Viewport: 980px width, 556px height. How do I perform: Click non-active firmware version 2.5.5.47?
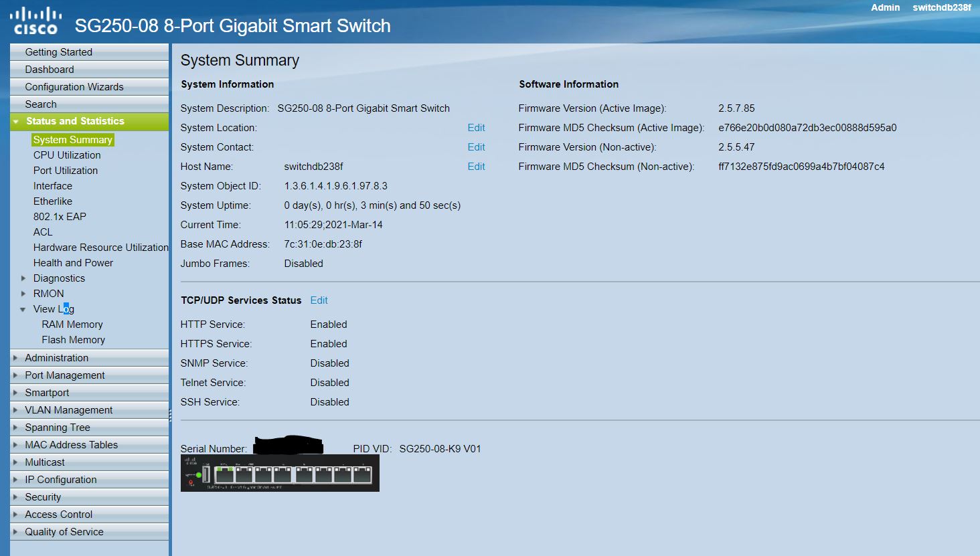click(736, 147)
